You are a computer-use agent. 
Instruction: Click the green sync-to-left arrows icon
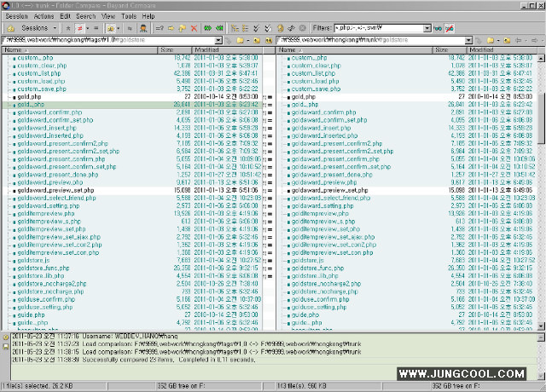(219, 28)
